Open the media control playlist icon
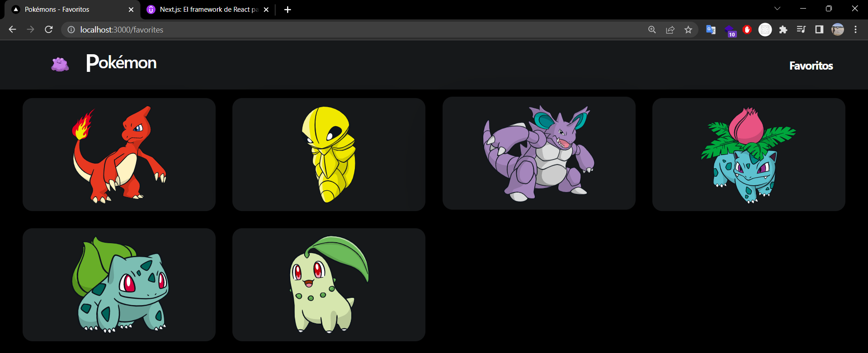The image size is (868, 353). pyautogui.click(x=801, y=29)
